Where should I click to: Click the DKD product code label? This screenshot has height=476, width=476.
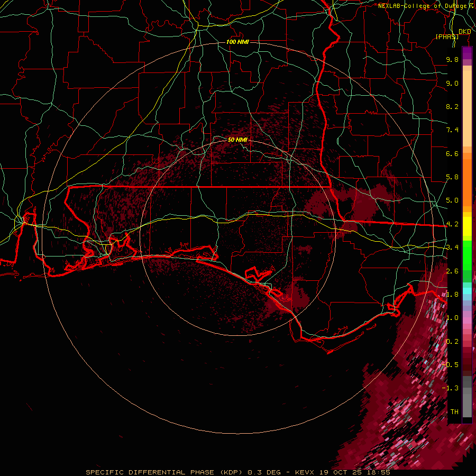464,31
